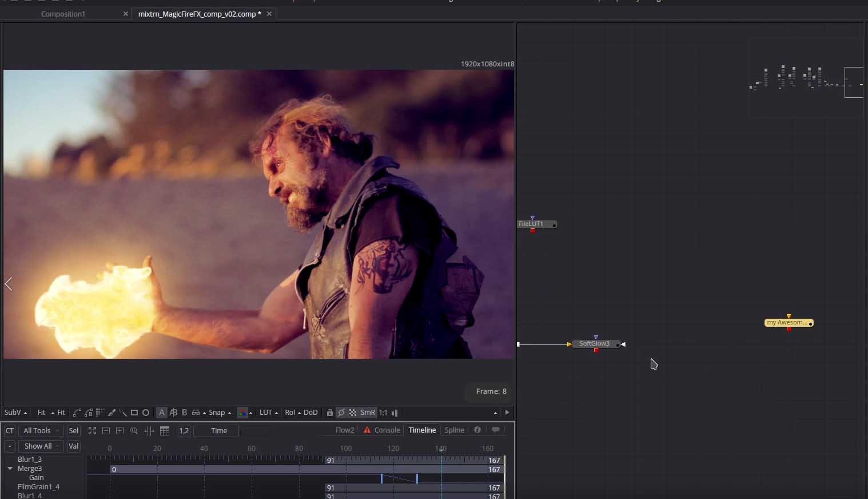The image size is (868, 499).
Task: Open the Show All dropdown
Action: coord(41,446)
